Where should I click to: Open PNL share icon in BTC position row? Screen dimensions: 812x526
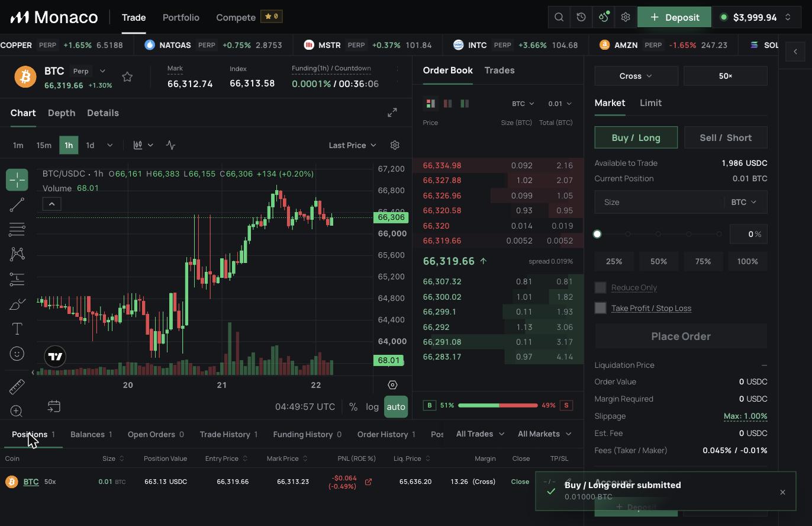click(368, 482)
